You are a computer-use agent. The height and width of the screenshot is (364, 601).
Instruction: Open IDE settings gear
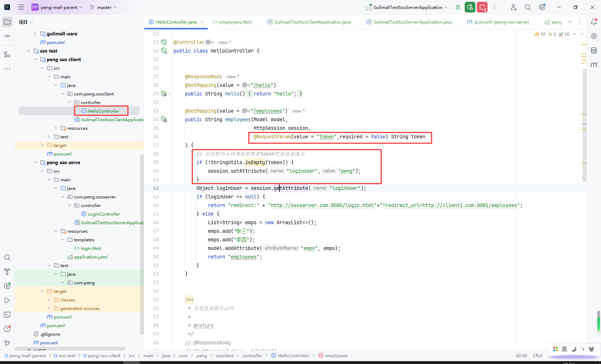click(x=542, y=7)
